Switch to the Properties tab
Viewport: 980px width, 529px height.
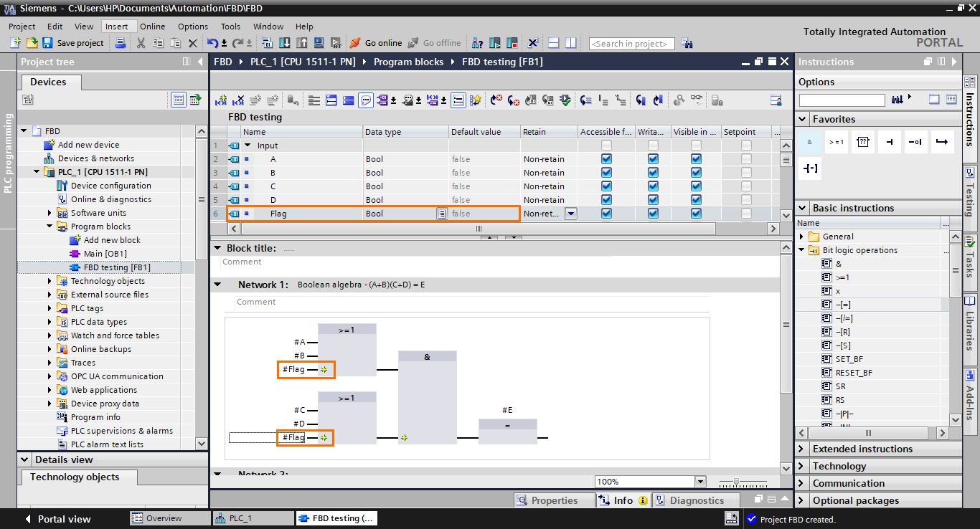point(553,500)
